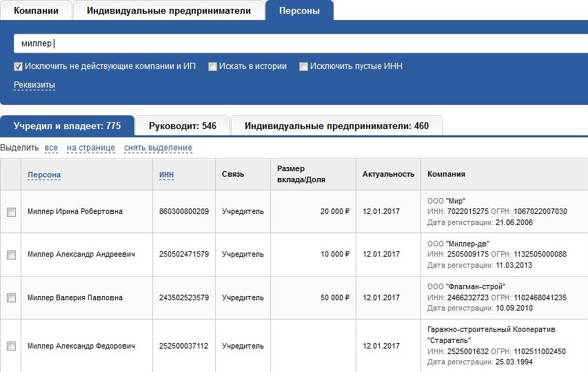Uncheck Исключить не действующие компании и ИП
588x372 pixels.
(x=18, y=66)
